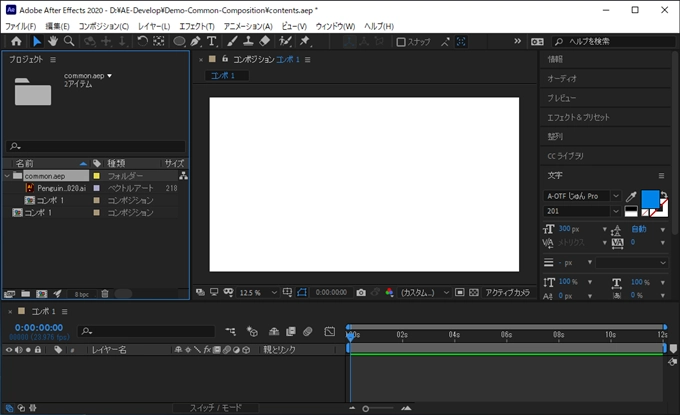Screen dimensions: 680x415
Task: Toggle the composition viewer lock icon
Action: 225,59
